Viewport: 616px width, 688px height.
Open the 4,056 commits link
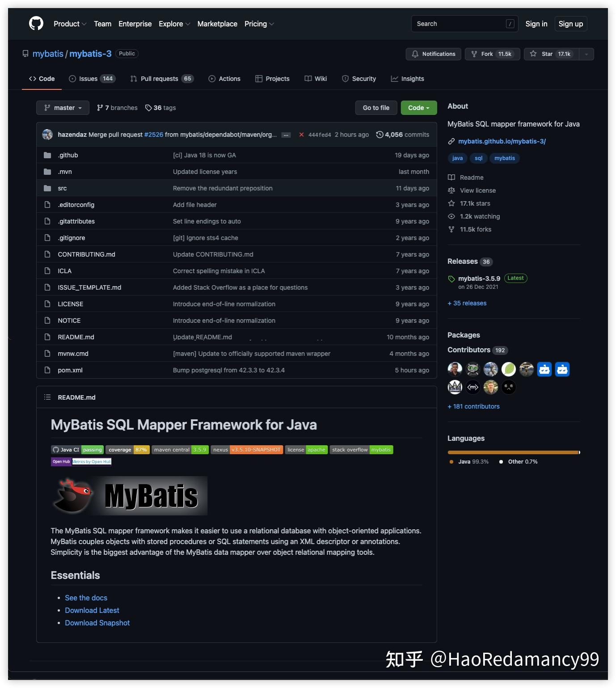(x=402, y=135)
